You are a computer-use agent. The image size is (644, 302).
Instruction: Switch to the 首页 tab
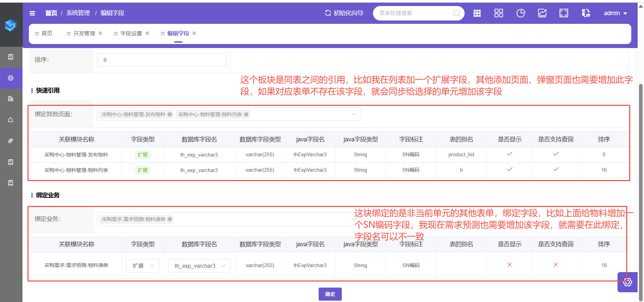pyautogui.click(x=44, y=33)
